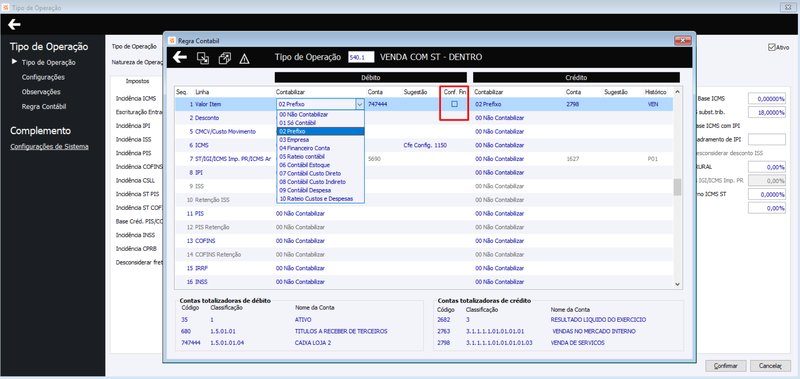Click the import arrow icon in dialog toolbar
Image resolution: width=800 pixels, height=379 pixels.
[203, 58]
